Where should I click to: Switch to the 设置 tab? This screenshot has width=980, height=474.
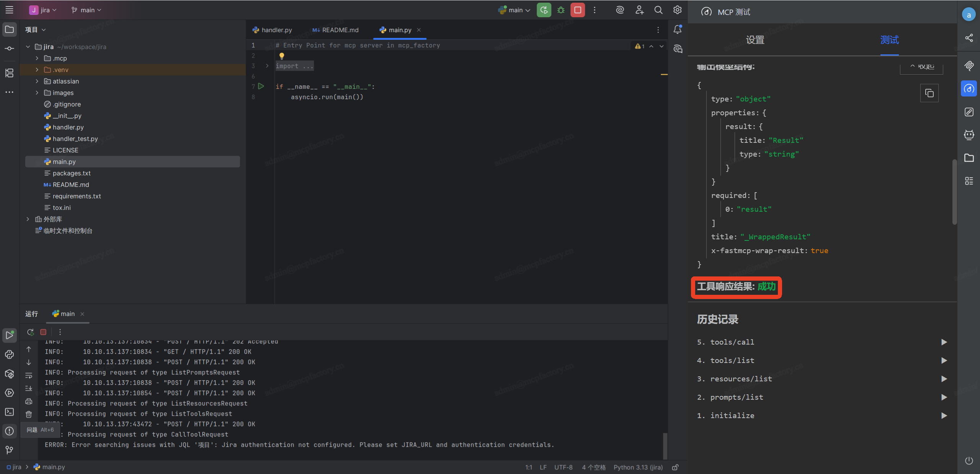755,40
